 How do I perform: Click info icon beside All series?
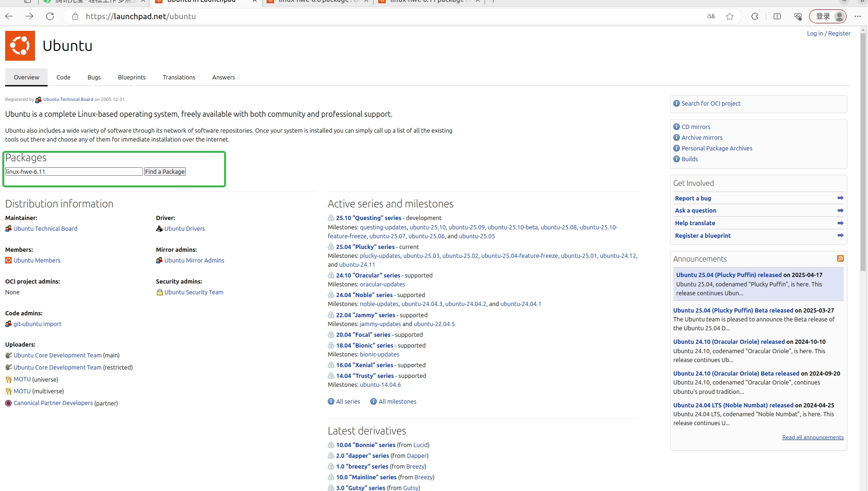pos(331,401)
